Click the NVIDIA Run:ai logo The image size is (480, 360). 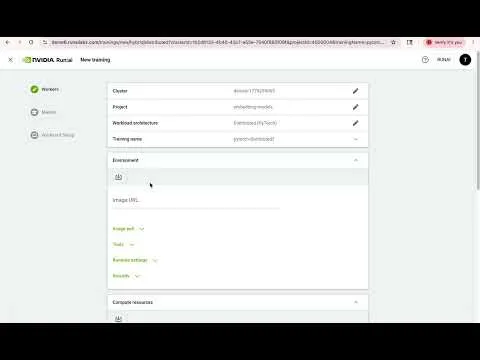[x=47, y=60]
